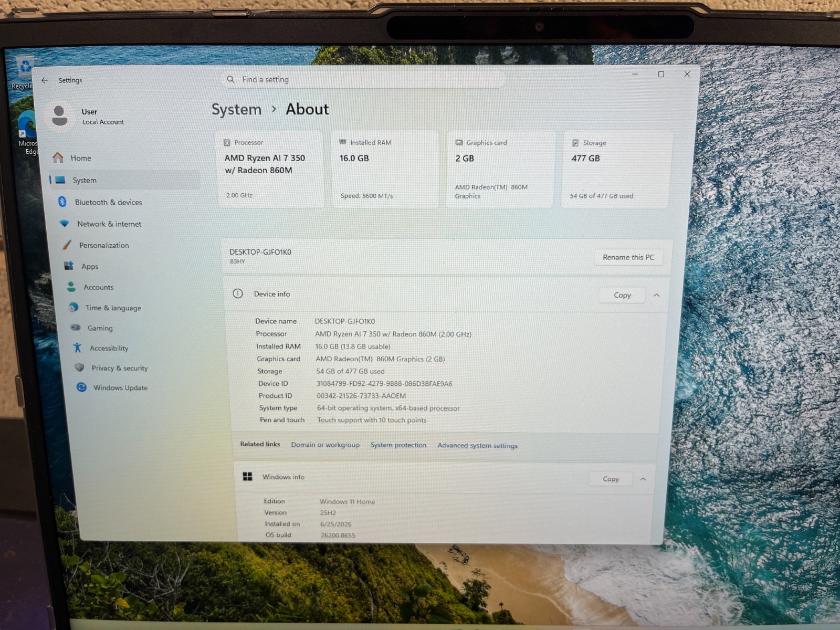This screenshot has width=840, height=630.
Task: Click the Accessibility figure icon
Action: (78, 348)
